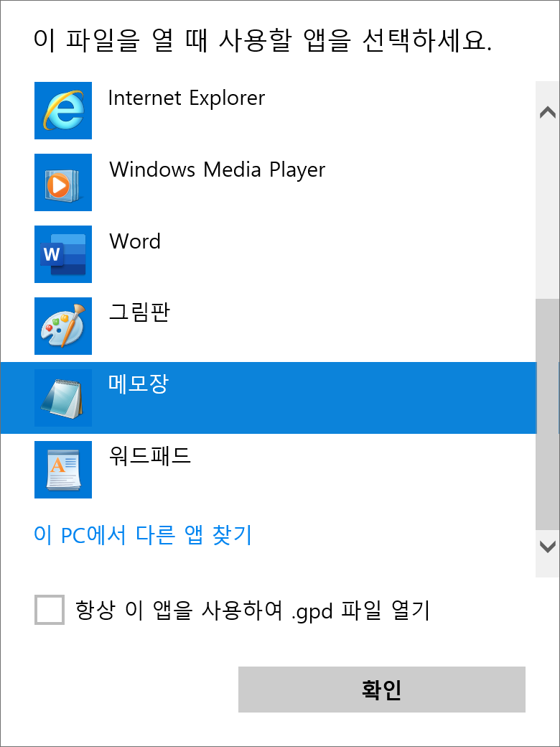Click the Word app icon
The height and width of the screenshot is (747, 560).
pos(63,254)
